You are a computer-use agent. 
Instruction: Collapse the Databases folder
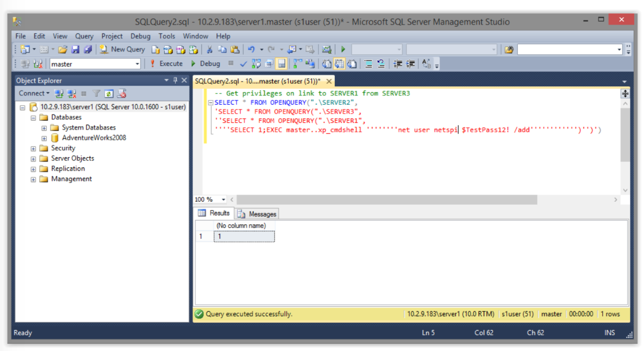33,118
